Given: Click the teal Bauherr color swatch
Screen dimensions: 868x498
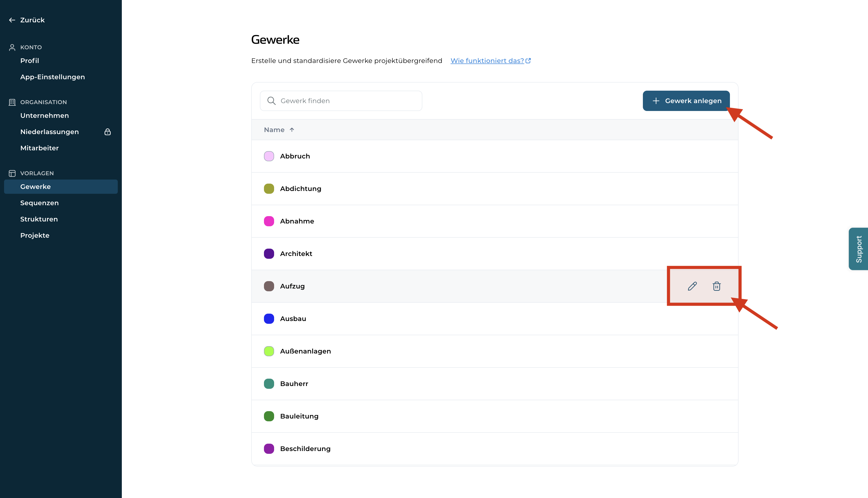Looking at the screenshot, I should click(269, 384).
